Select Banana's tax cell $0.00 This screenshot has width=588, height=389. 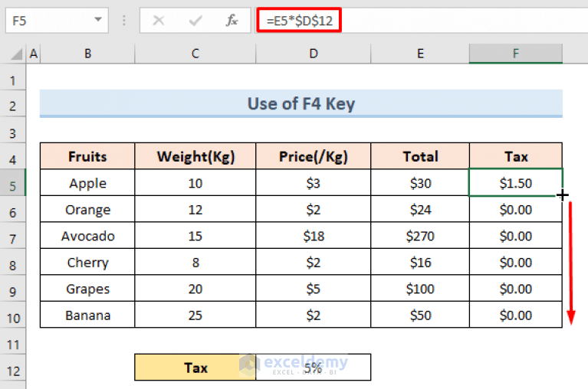516,315
